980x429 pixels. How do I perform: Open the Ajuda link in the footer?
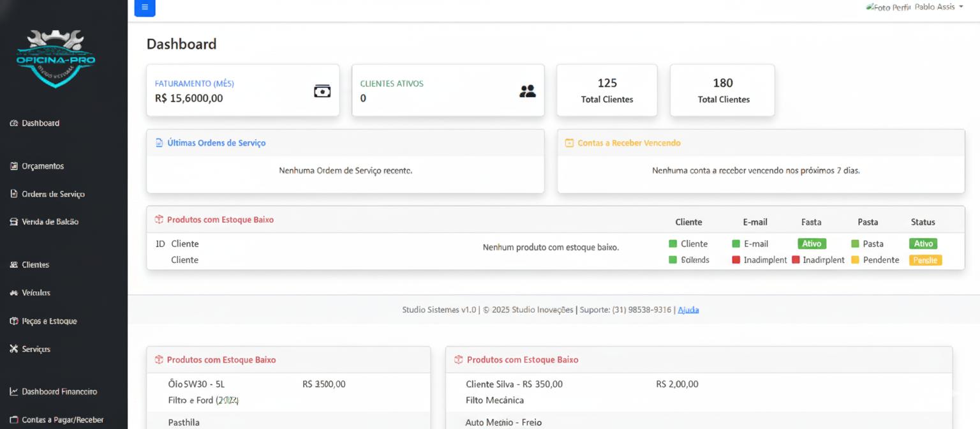point(688,310)
